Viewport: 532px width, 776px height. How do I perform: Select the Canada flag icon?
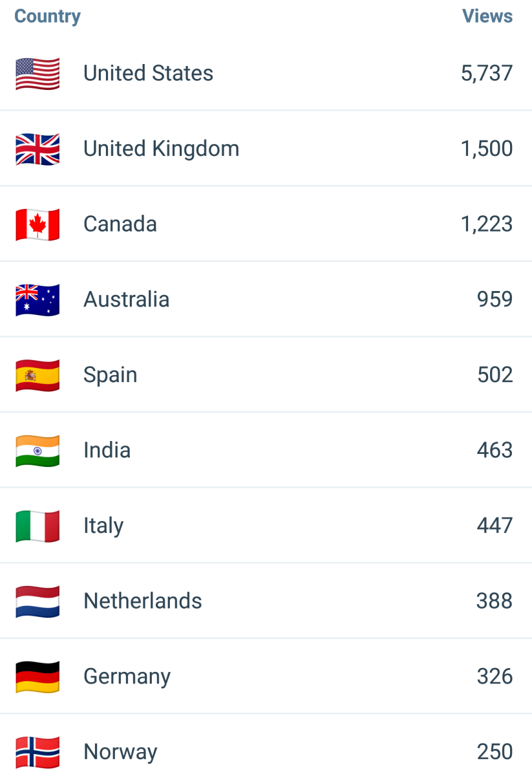(37, 224)
